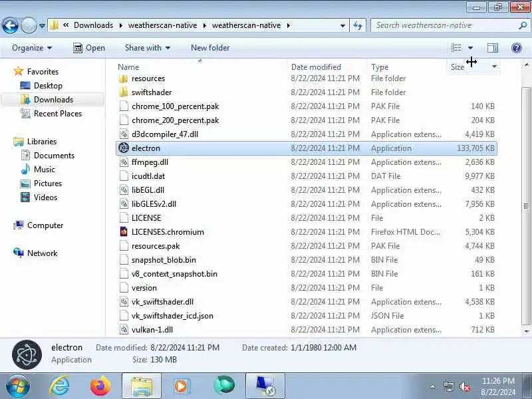This screenshot has height=399, width=532.
Task: Select Network in the navigation pane
Action: click(42, 253)
